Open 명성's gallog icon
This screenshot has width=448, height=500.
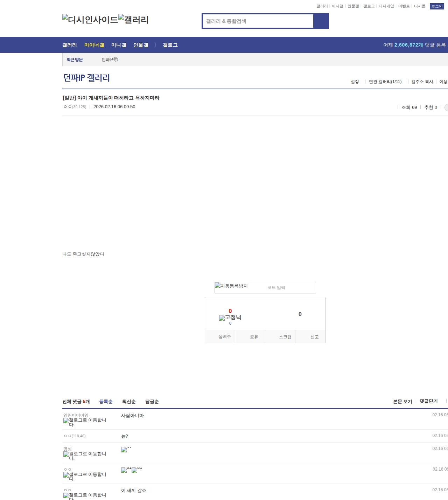coord(85,456)
